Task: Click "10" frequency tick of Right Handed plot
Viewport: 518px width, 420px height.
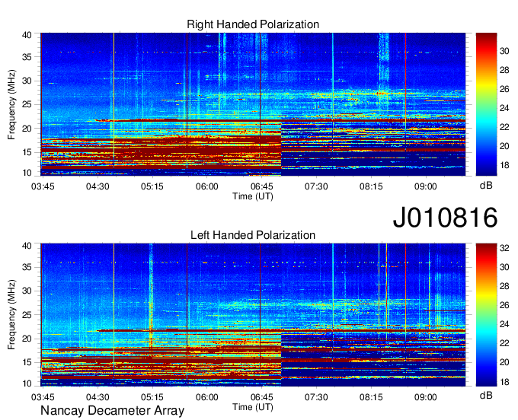Action: point(27,173)
